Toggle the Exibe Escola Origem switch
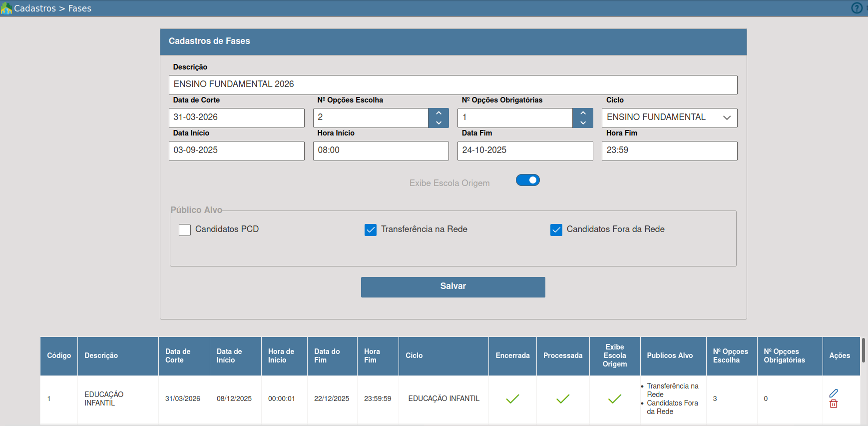The height and width of the screenshot is (426, 868). pyautogui.click(x=527, y=180)
